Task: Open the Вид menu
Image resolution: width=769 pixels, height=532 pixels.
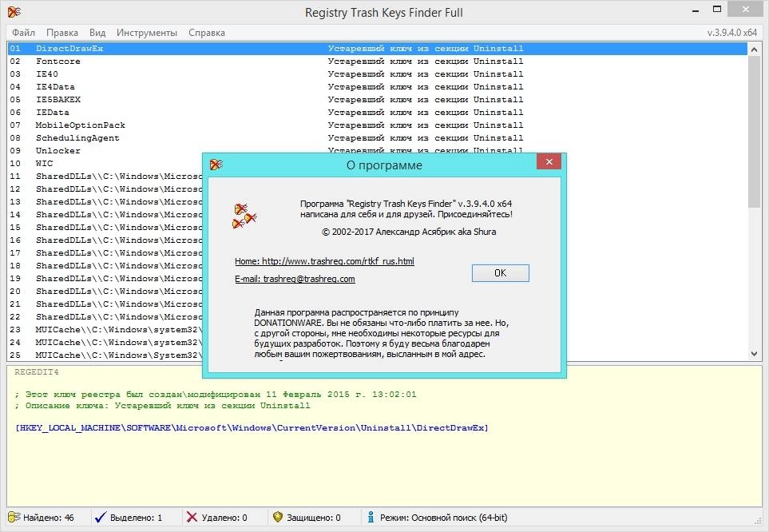Action: pos(97,33)
